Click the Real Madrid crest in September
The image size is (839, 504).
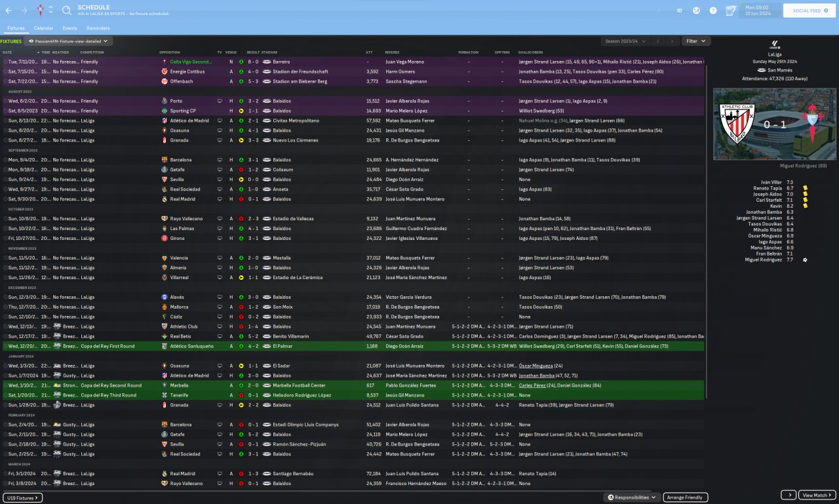tap(164, 199)
